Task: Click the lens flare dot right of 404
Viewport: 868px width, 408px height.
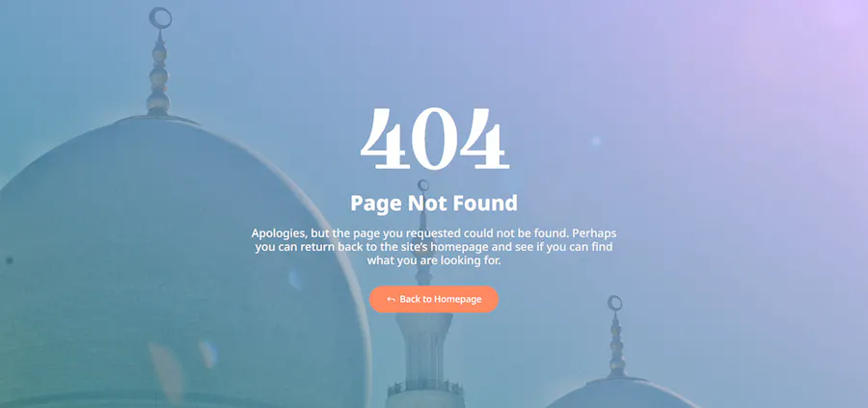Action: point(596,141)
